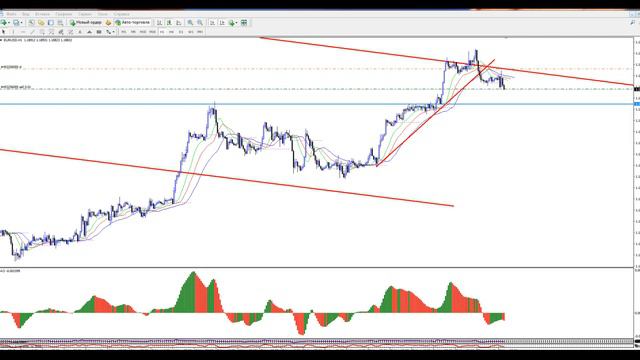
Task: Zoom in on the chart
Action: click(190, 23)
